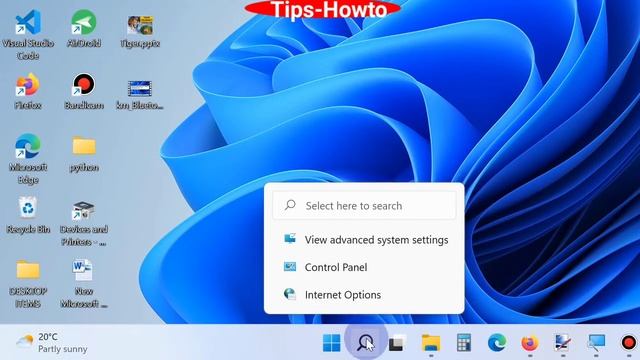This screenshot has height=360, width=640.
Task: Click the Windows Start button
Action: click(331, 342)
